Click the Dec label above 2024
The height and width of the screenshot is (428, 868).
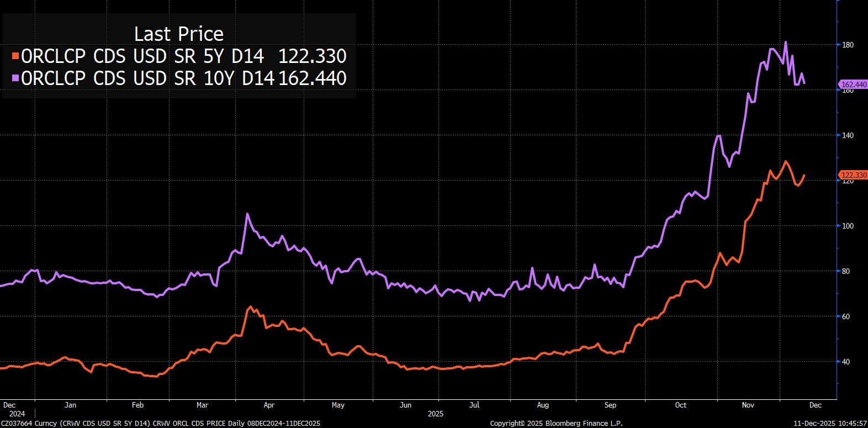tap(9, 405)
